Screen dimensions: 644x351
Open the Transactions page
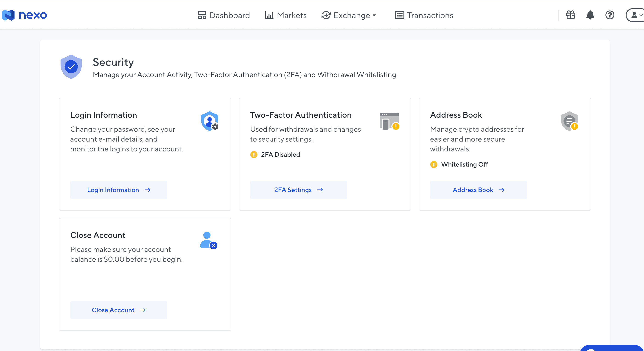coord(424,16)
